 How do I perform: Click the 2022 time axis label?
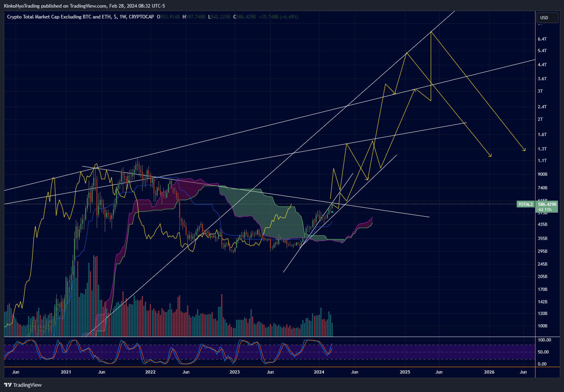tap(150, 372)
